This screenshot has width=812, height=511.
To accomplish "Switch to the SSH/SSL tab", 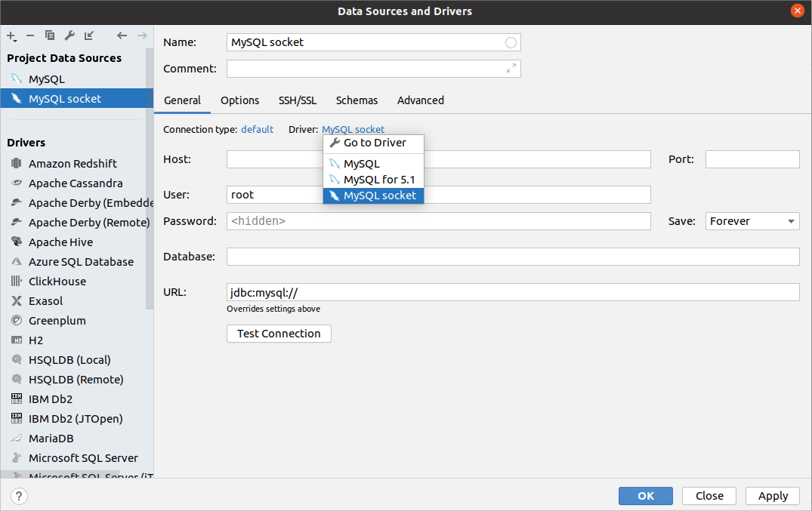I will tap(297, 100).
